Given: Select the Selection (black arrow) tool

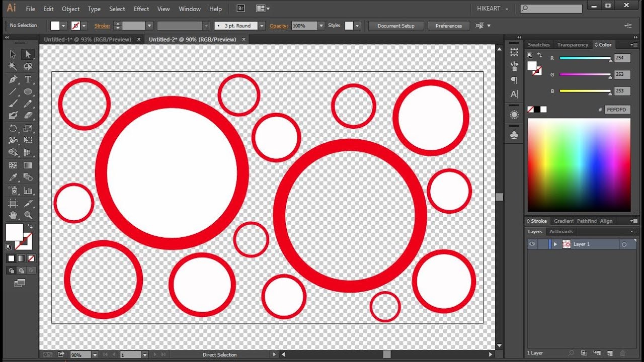Looking at the screenshot, I should click(x=13, y=54).
